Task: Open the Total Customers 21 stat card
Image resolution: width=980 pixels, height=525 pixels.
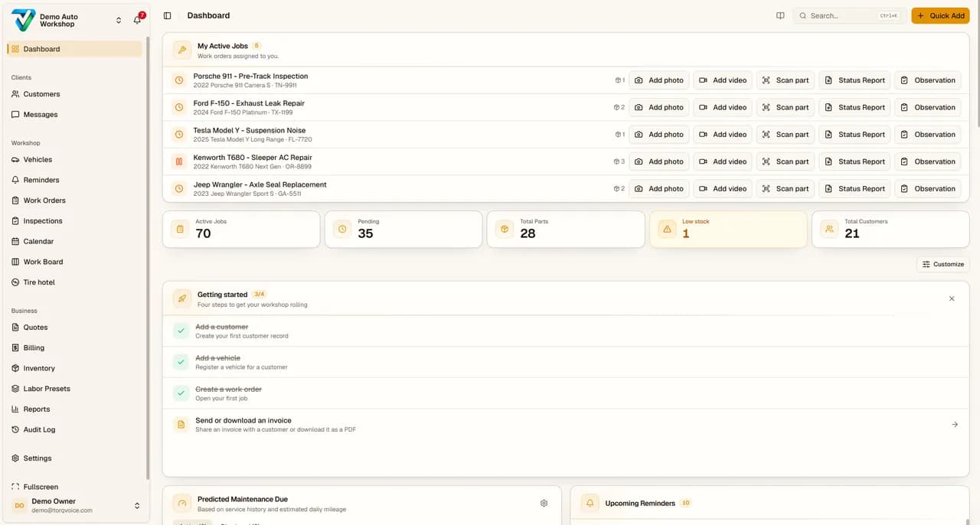Action: 890,229
